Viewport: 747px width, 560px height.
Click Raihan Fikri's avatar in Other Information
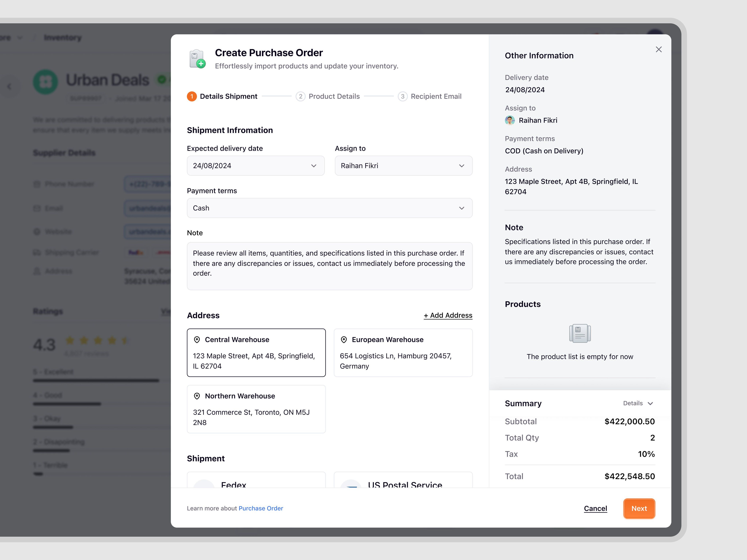click(x=510, y=120)
